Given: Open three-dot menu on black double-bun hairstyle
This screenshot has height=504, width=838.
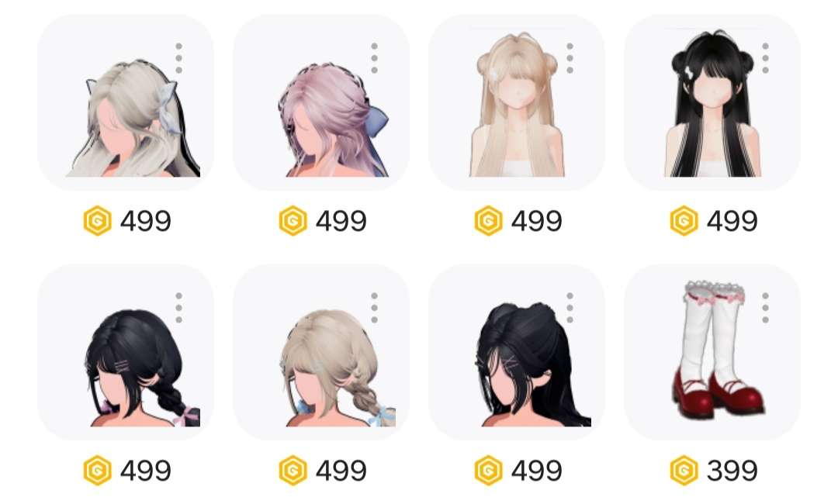Looking at the screenshot, I should click(x=765, y=58).
